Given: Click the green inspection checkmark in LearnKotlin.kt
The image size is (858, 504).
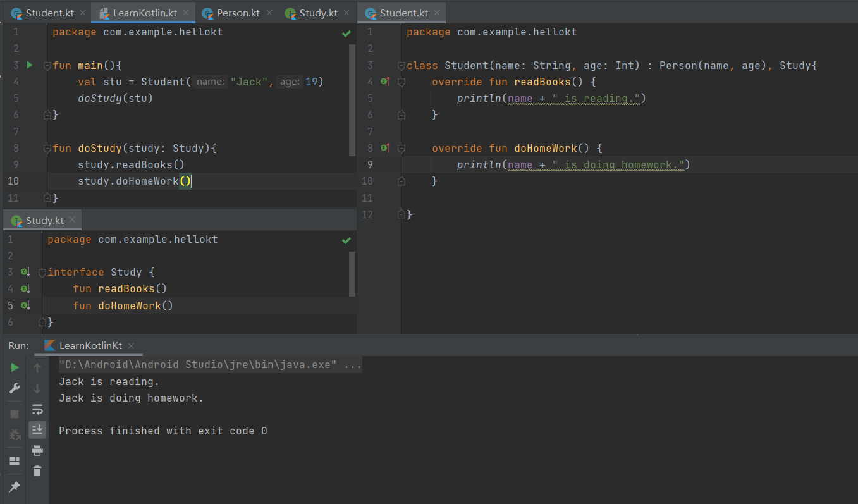Looking at the screenshot, I should [346, 33].
